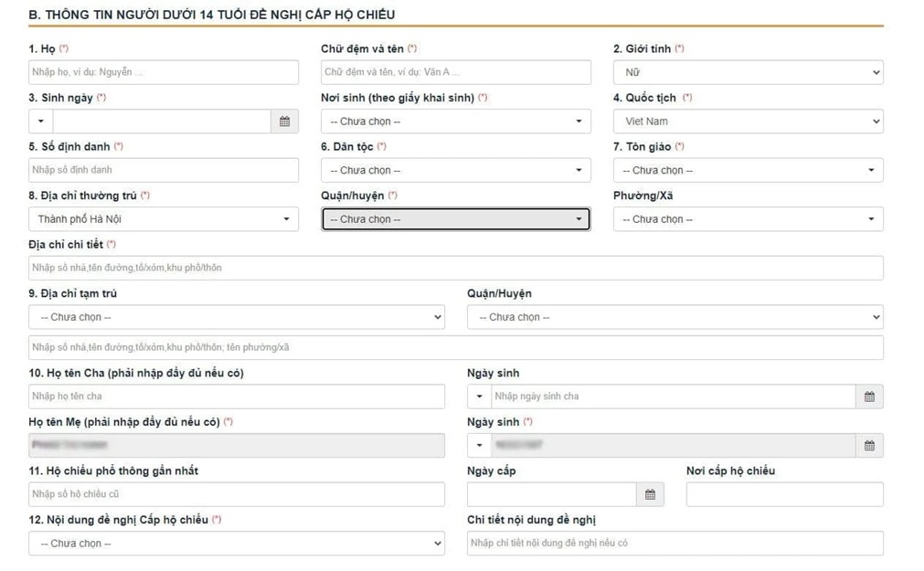Click the Họ surname input field
The height and width of the screenshot is (571, 924).
pyautogui.click(x=163, y=71)
